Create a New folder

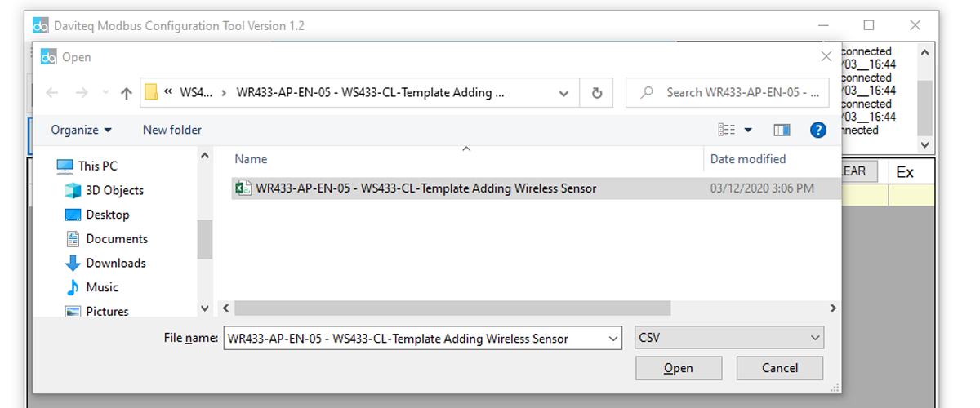pyautogui.click(x=171, y=130)
